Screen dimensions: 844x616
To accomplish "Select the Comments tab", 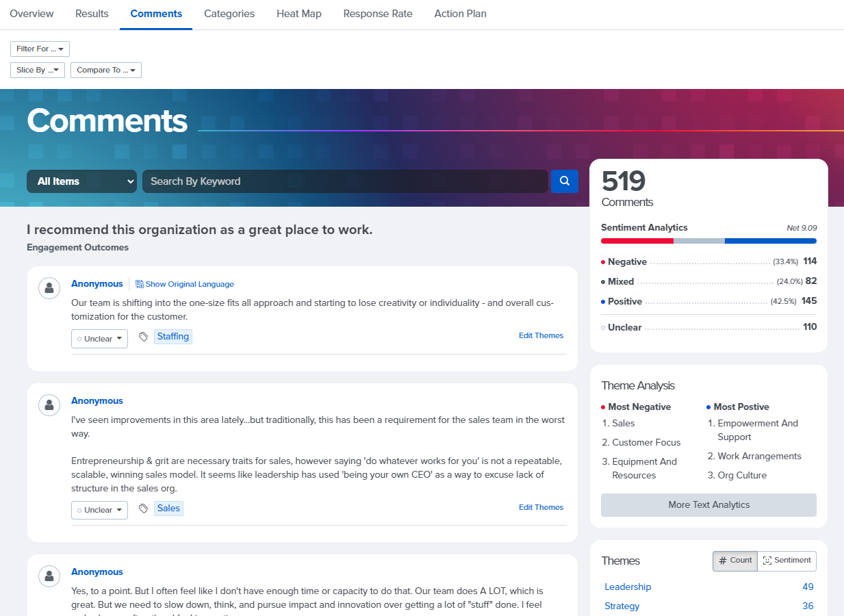I will pos(156,14).
